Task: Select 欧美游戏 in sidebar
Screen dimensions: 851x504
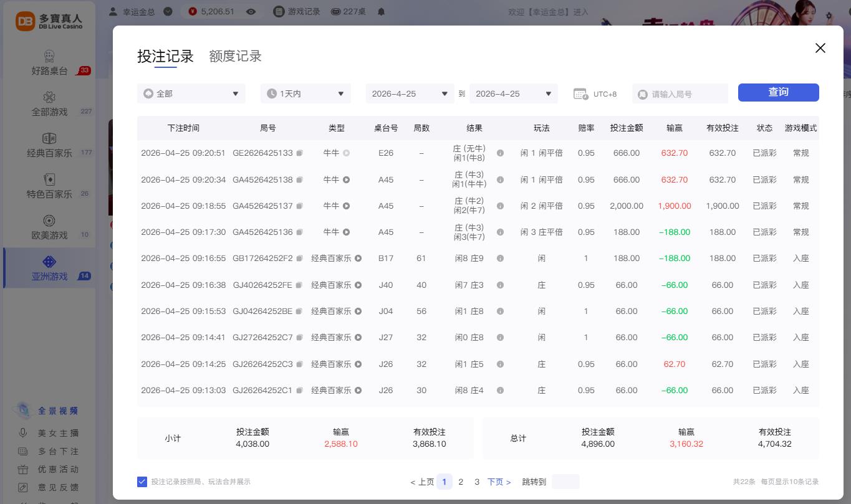Action: click(49, 227)
